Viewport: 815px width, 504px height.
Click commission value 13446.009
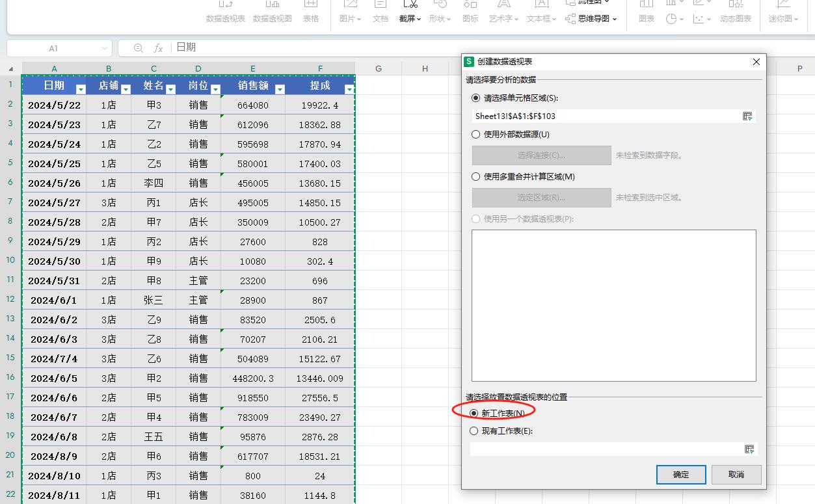point(320,378)
